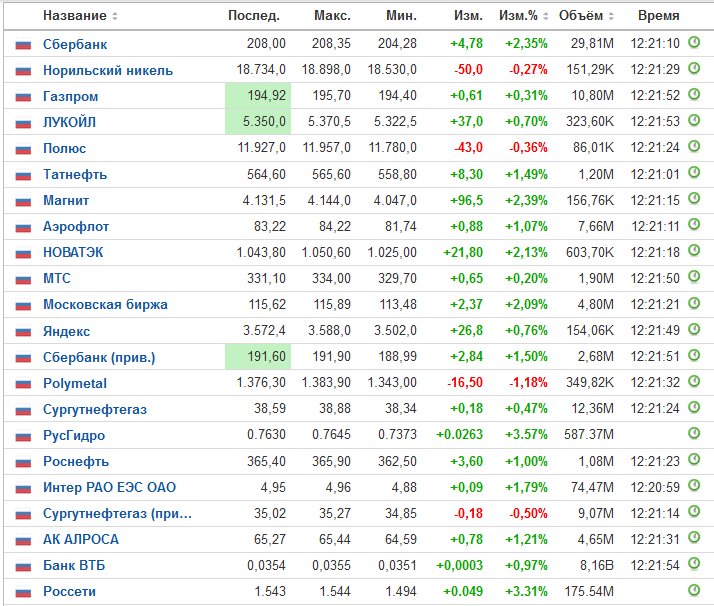The height and width of the screenshot is (606, 714).
Task: Click the clock icon in the Магнит row
Action: [x=694, y=199]
